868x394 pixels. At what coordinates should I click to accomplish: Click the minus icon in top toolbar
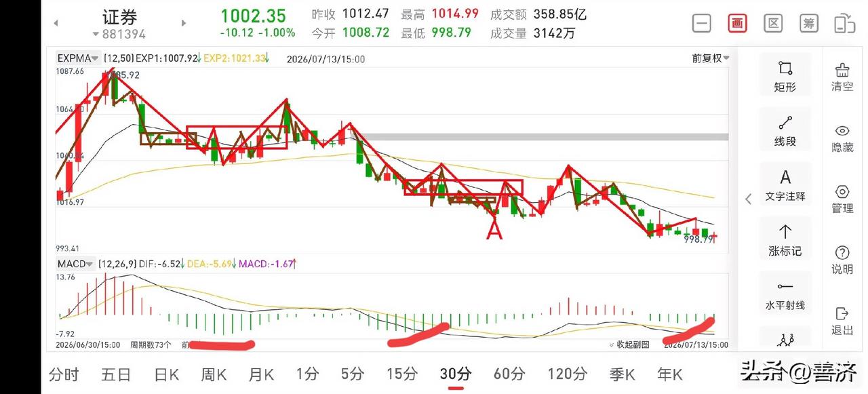click(702, 23)
